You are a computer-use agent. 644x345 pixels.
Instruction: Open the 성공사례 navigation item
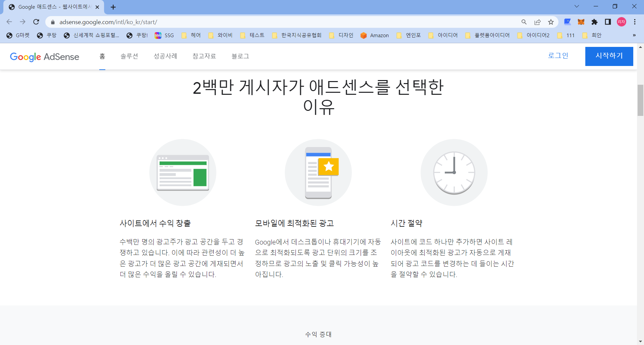(x=165, y=56)
